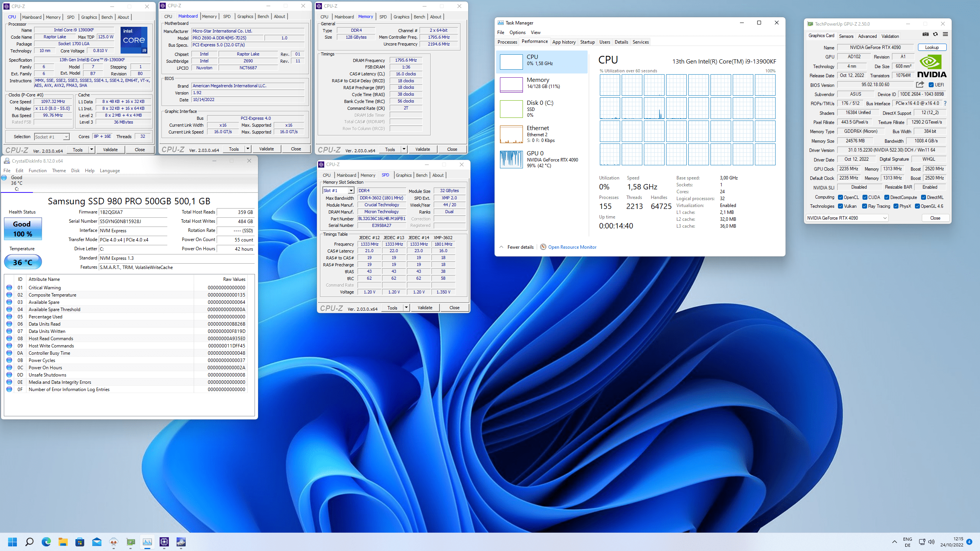Click the GPU-Z refresh icon
Screen dimensions: 980x551
coord(935,34)
